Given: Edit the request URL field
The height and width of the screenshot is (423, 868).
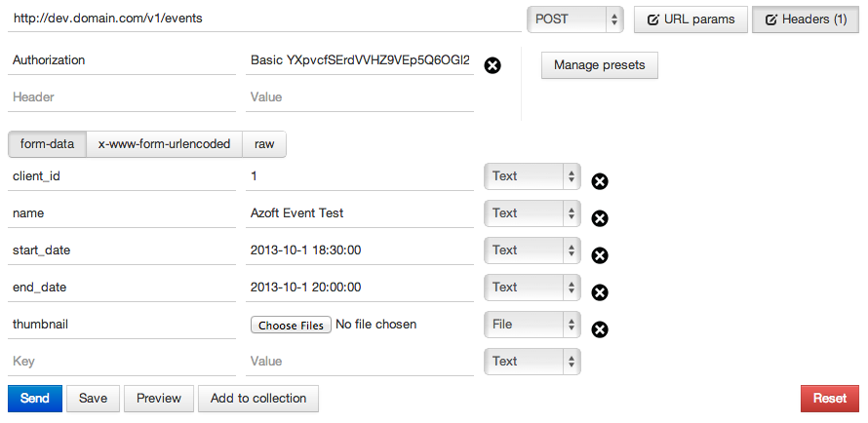Looking at the screenshot, I should point(264,19).
